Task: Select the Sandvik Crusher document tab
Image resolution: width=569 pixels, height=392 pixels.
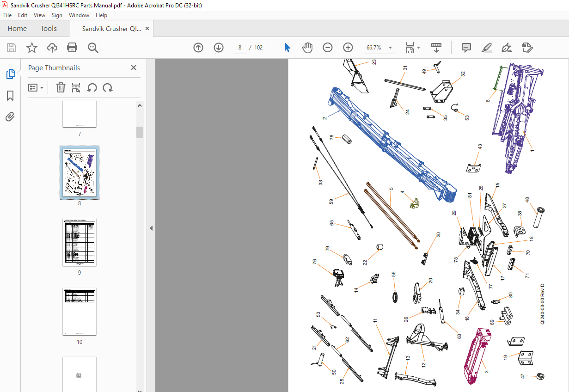Action: 111,29
